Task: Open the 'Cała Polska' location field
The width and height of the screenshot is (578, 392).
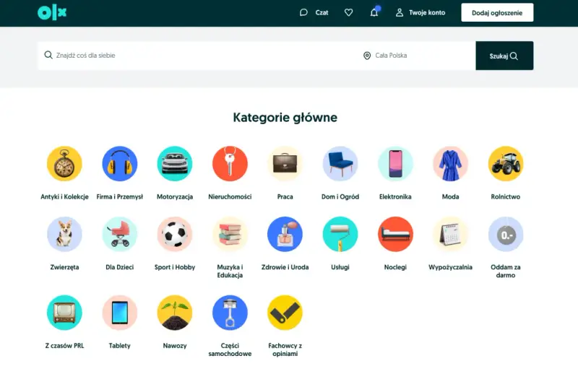Action: tap(417, 56)
